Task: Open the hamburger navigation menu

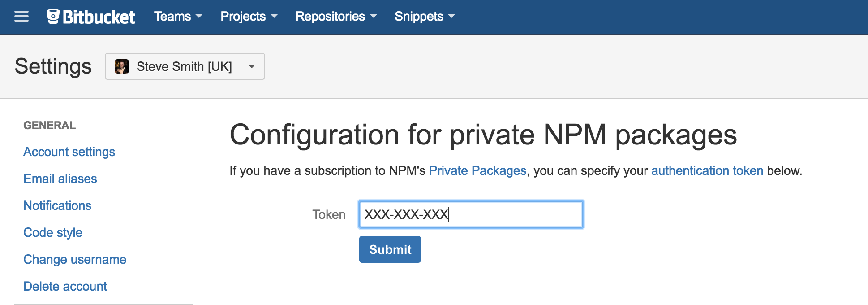Action: (21, 17)
